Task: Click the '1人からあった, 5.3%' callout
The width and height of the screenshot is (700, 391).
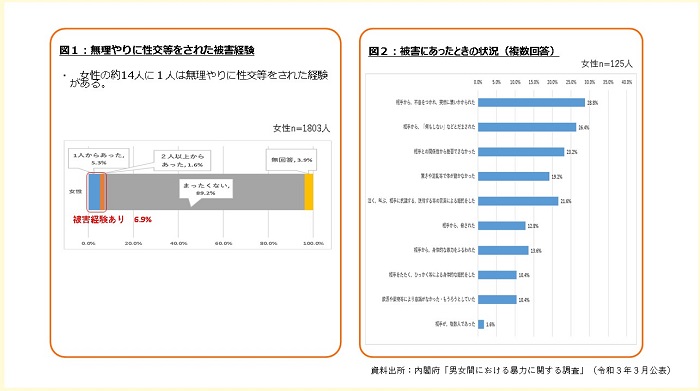Action: click(x=99, y=159)
